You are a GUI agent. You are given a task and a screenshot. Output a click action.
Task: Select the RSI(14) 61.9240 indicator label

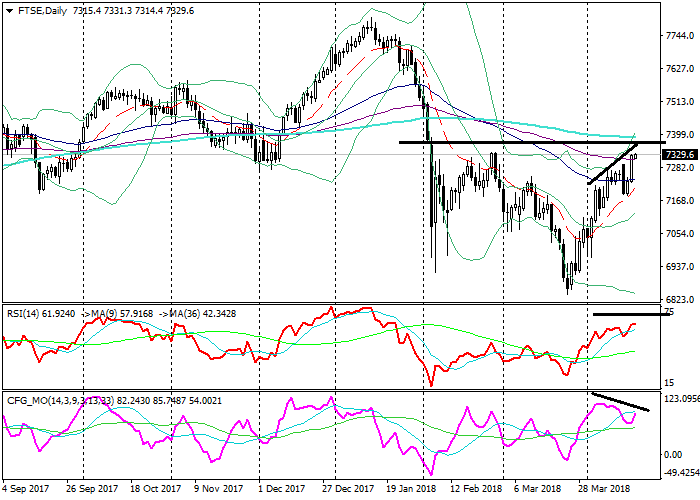tap(41, 314)
